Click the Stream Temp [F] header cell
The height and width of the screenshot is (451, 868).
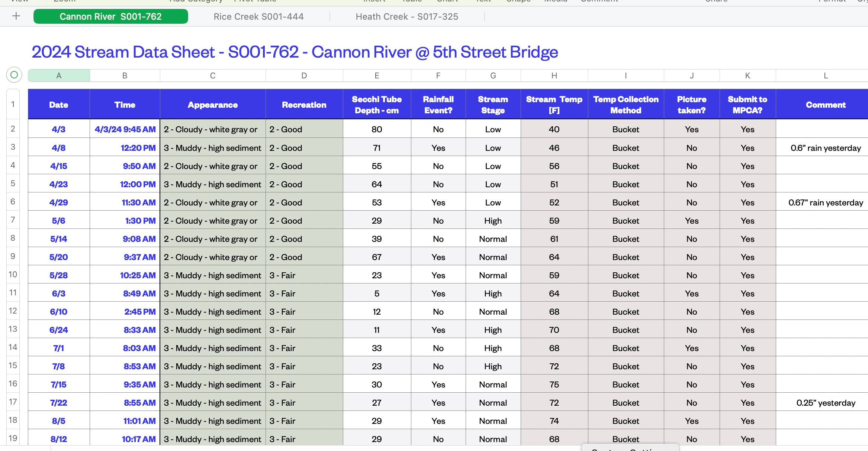pyautogui.click(x=554, y=104)
